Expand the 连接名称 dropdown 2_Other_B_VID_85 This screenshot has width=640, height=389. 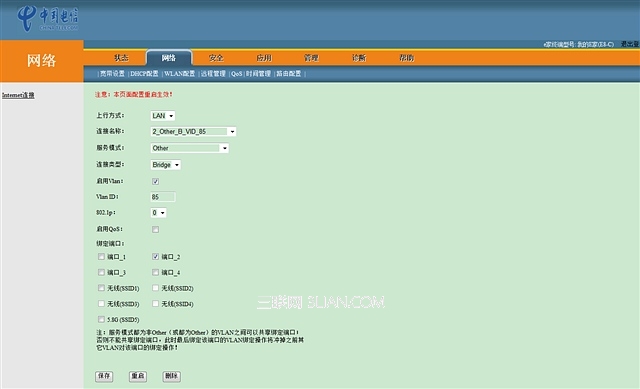coord(193,131)
